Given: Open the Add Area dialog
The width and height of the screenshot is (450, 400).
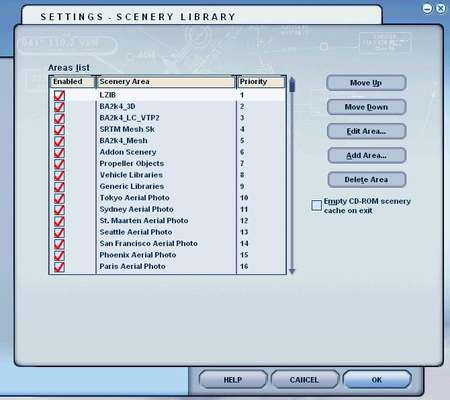Looking at the screenshot, I should (x=366, y=155).
